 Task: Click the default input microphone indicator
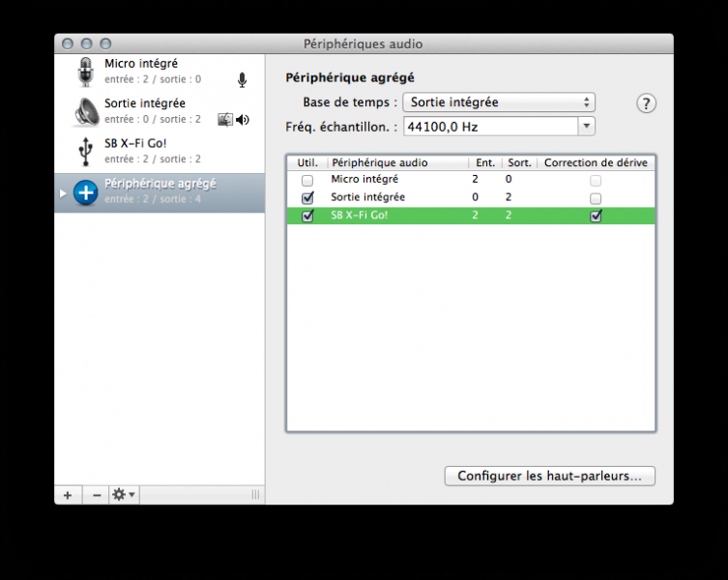pyautogui.click(x=242, y=80)
